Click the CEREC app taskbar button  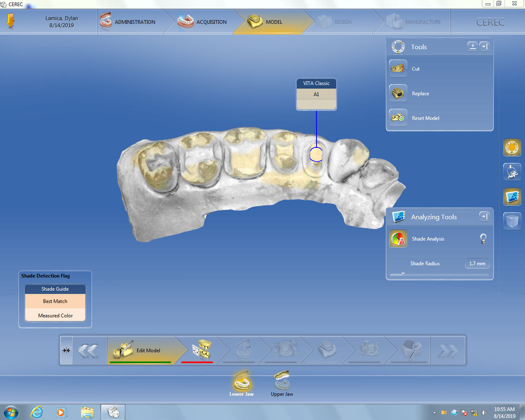point(112,412)
